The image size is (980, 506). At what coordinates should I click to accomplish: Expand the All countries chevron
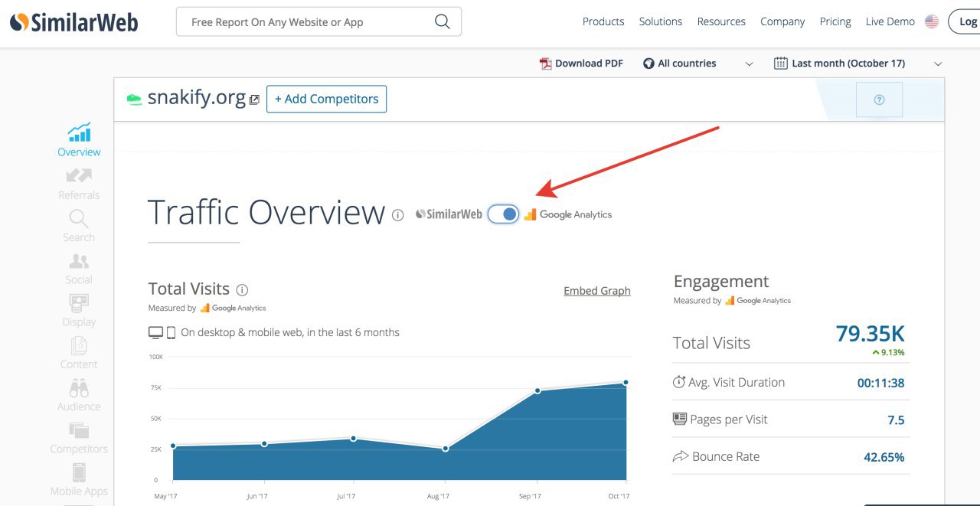750,64
